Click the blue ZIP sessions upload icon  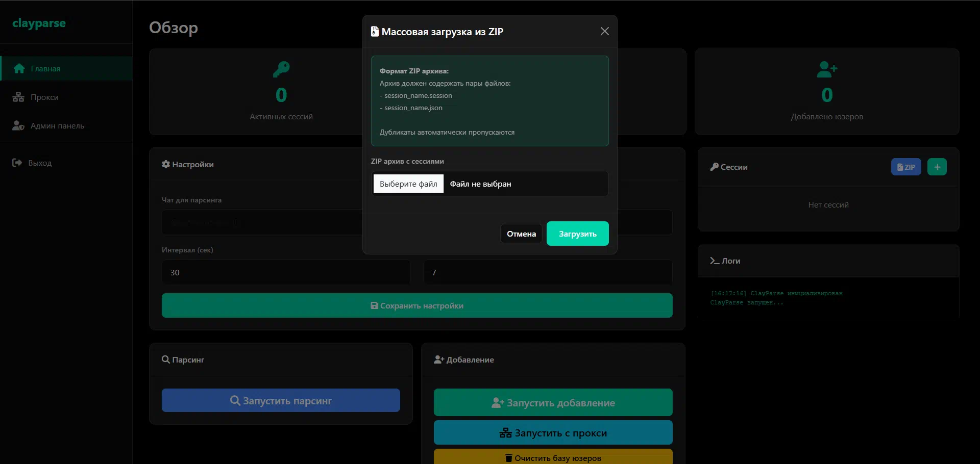905,167
